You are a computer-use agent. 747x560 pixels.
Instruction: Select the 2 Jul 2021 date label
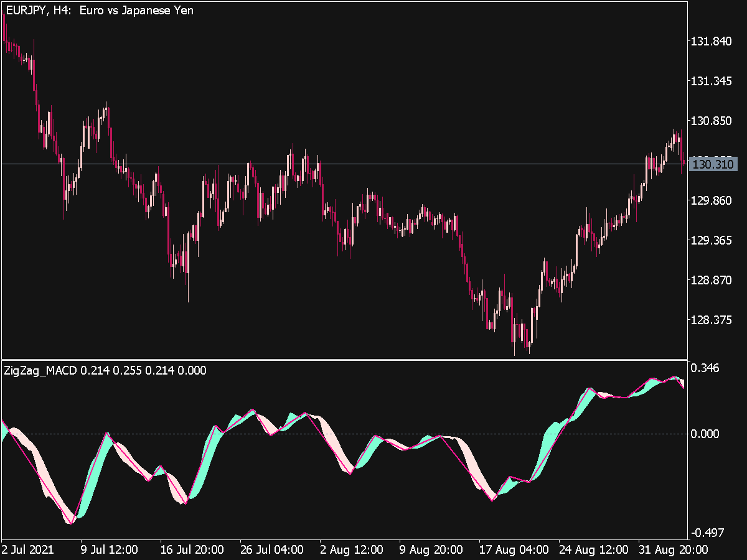click(x=28, y=550)
